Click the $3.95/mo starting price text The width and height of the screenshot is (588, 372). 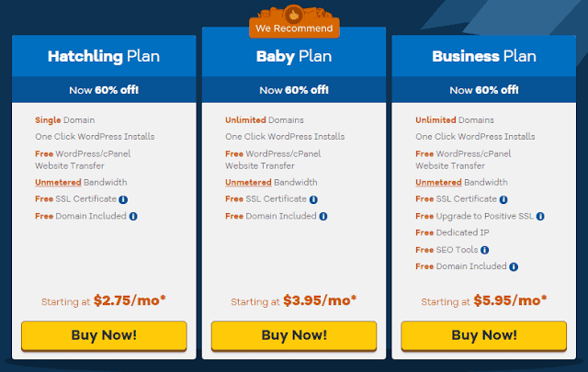tap(320, 300)
